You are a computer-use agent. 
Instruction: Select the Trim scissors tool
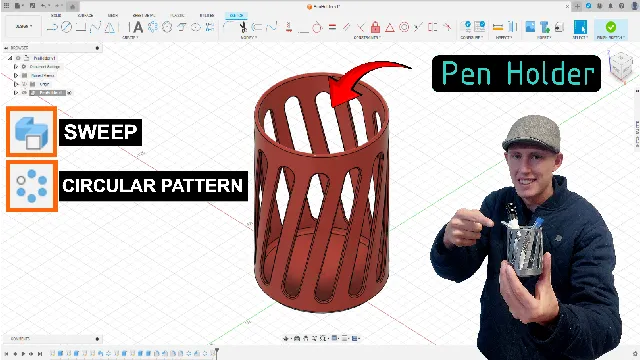point(243,27)
